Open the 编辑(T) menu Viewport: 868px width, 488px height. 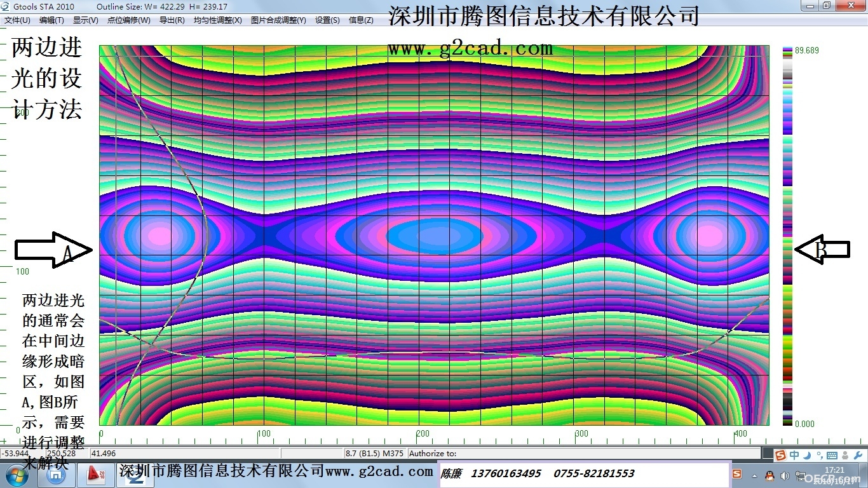pyautogui.click(x=51, y=20)
